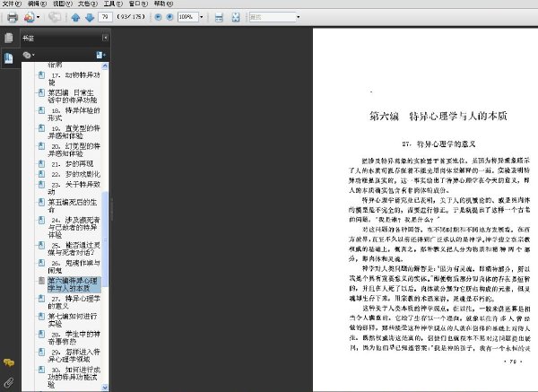Collapse the bookmarks panel with arrow button
The width and height of the screenshot is (538, 392).
click(x=105, y=38)
